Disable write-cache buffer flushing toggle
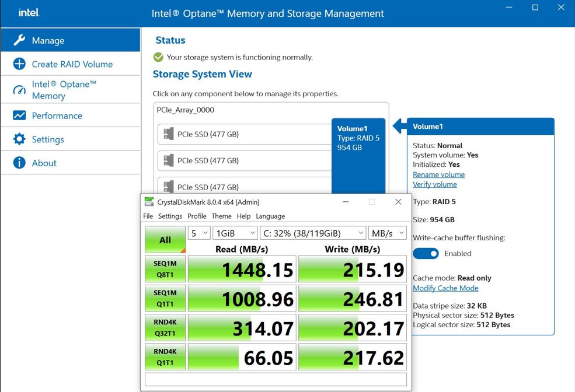Screen dimensions: 575x392 tap(426, 253)
